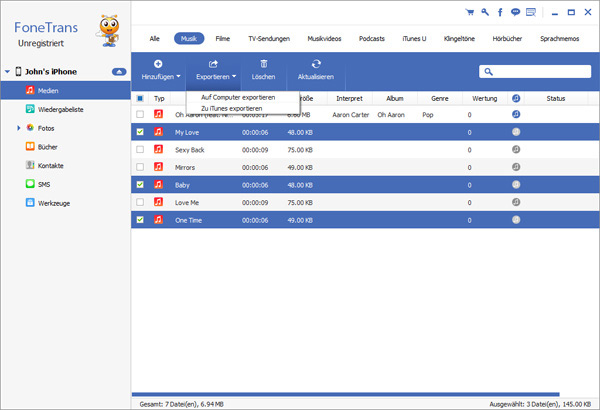Click the eject icon next to John's iPhone

coord(119,72)
